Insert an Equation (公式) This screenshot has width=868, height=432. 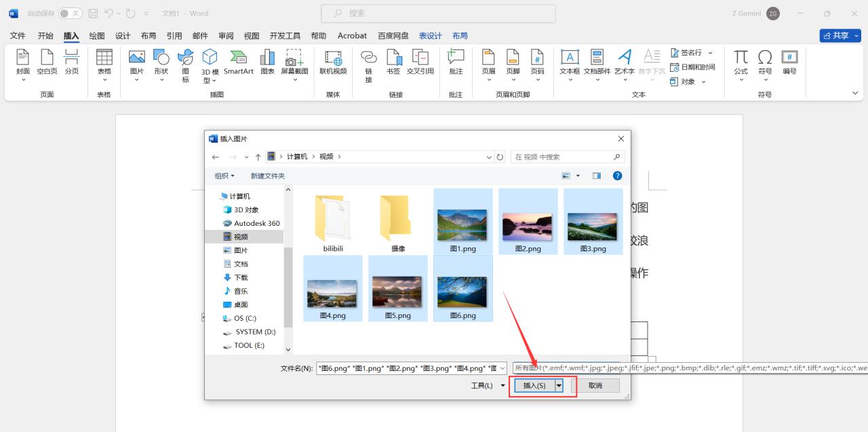tap(741, 62)
